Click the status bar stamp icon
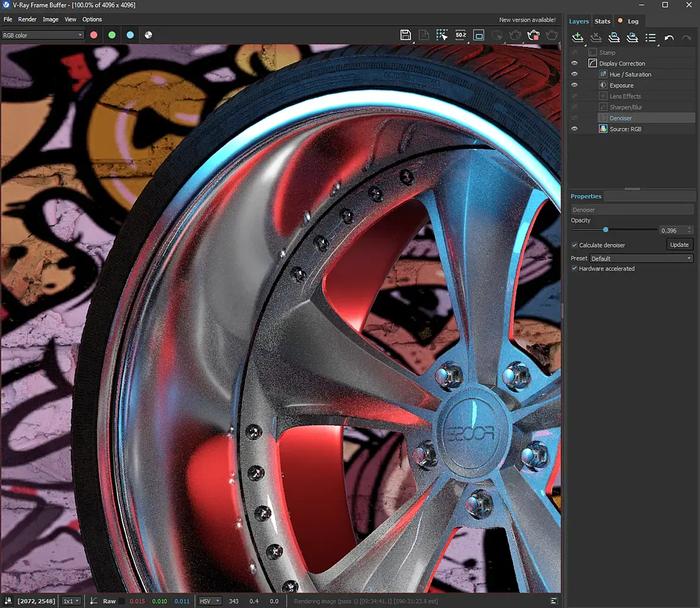This screenshot has width=700, height=608. 8,601
